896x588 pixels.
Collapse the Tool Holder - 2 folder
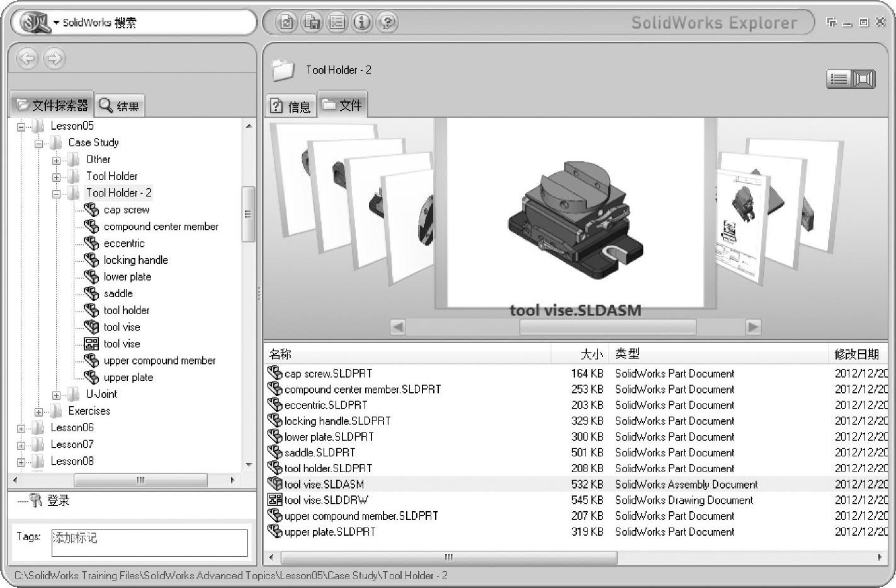tap(57, 194)
